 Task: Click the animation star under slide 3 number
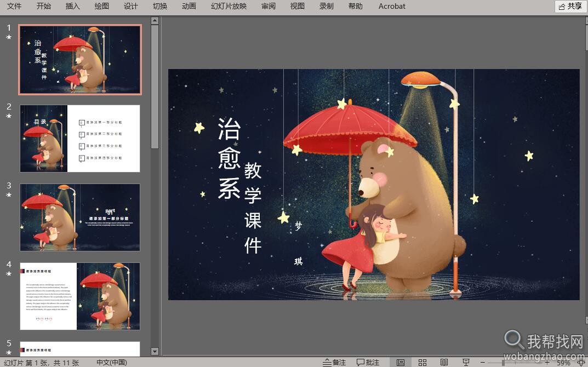click(x=9, y=194)
